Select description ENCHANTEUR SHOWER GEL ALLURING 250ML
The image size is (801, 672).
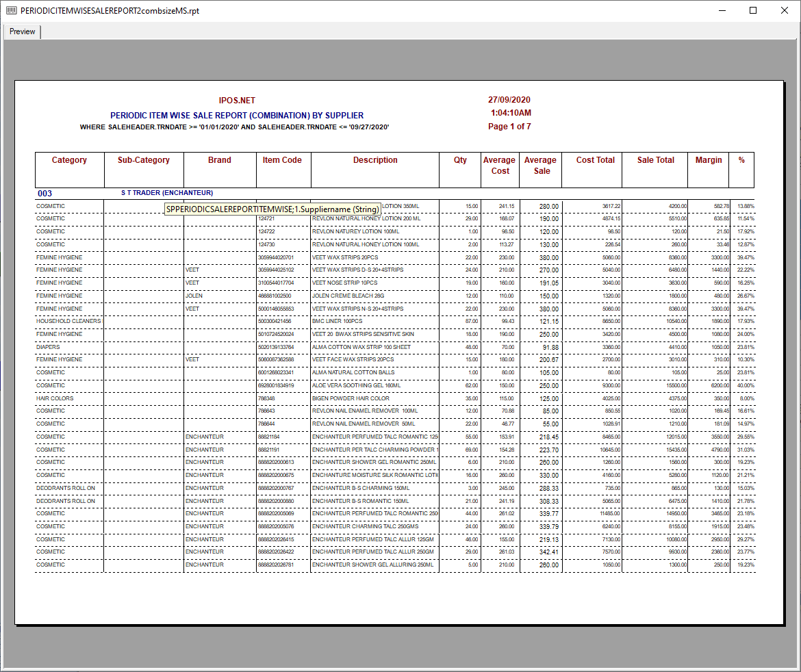[373, 565]
